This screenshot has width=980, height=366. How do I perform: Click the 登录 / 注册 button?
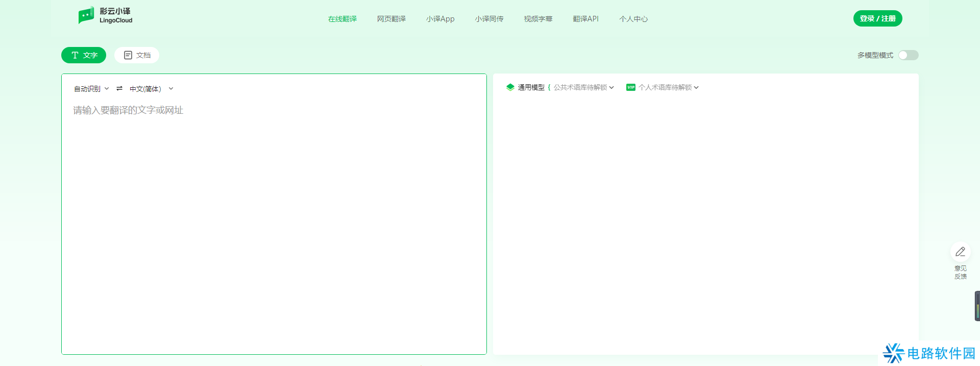coord(877,18)
